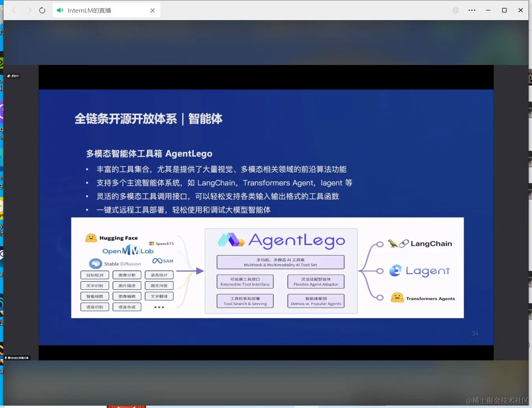This screenshot has width=532, height=408.
Task: Click the slide page number 34
Action: pyautogui.click(x=475, y=334)
